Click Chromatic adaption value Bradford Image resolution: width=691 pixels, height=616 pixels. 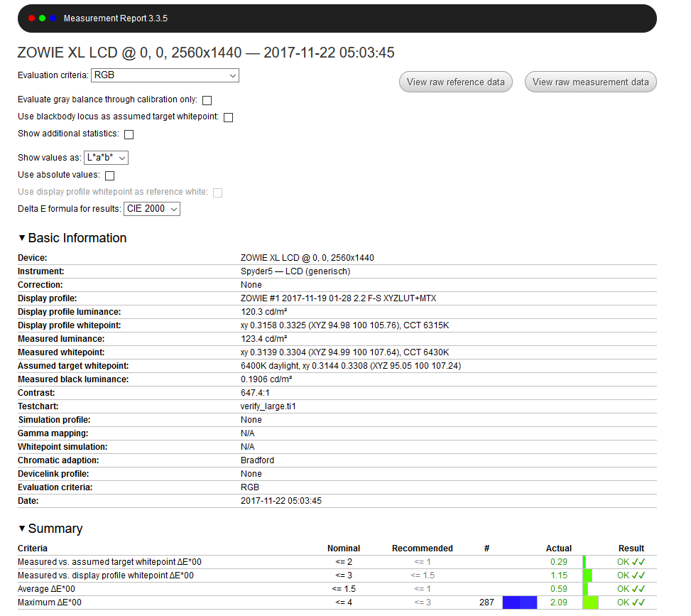[x=257, y=460]
